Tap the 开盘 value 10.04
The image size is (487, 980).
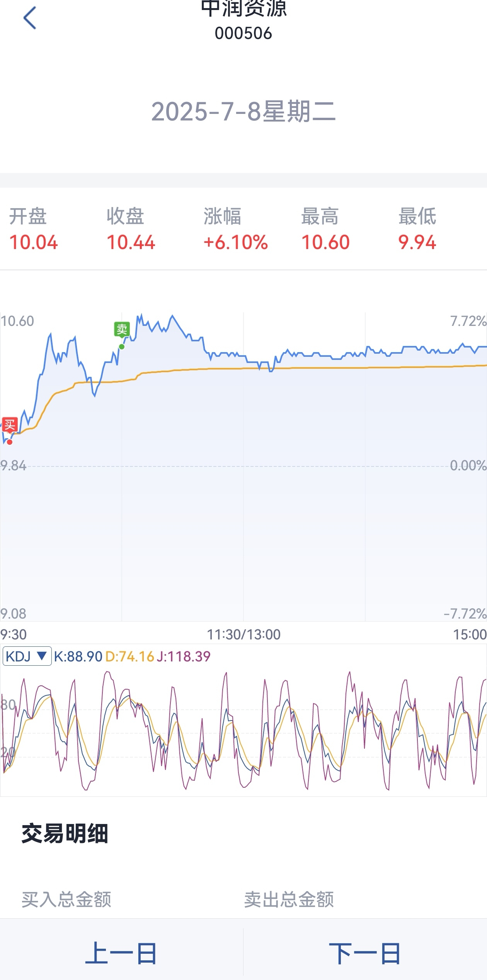34,242
